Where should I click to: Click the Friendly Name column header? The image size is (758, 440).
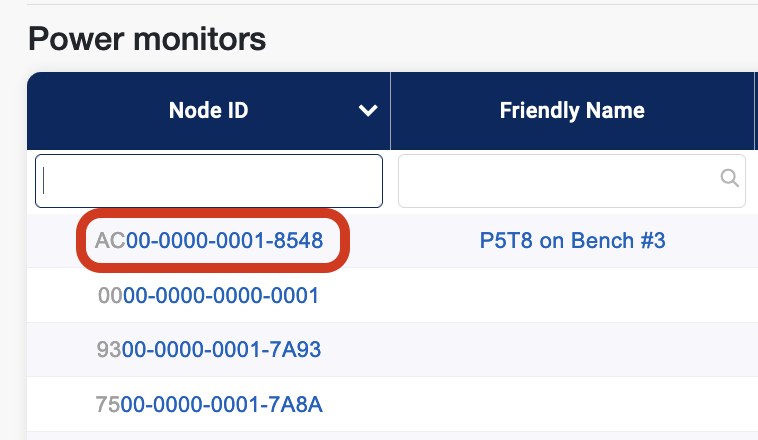(x=571, y=111)
